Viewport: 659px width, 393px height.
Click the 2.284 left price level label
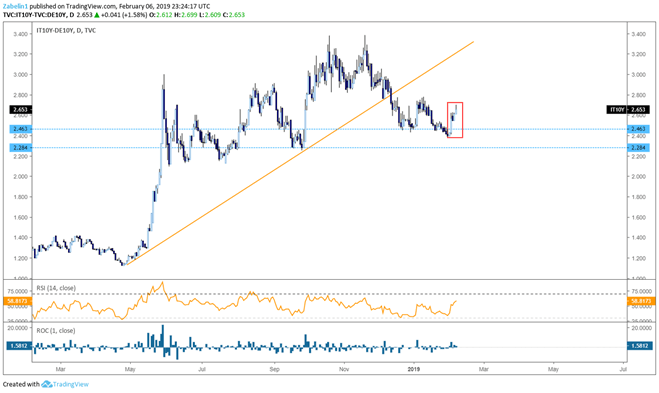[x=20, y=148]
